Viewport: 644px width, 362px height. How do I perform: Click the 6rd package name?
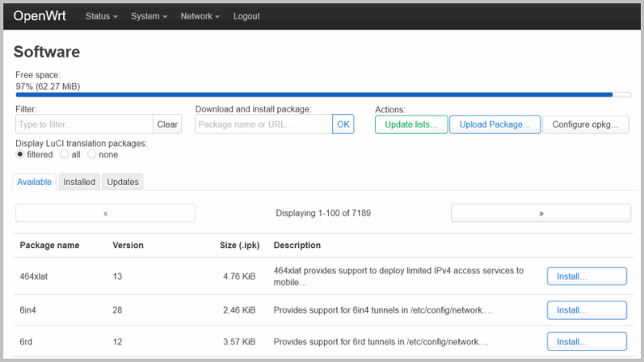coord(26,342)
